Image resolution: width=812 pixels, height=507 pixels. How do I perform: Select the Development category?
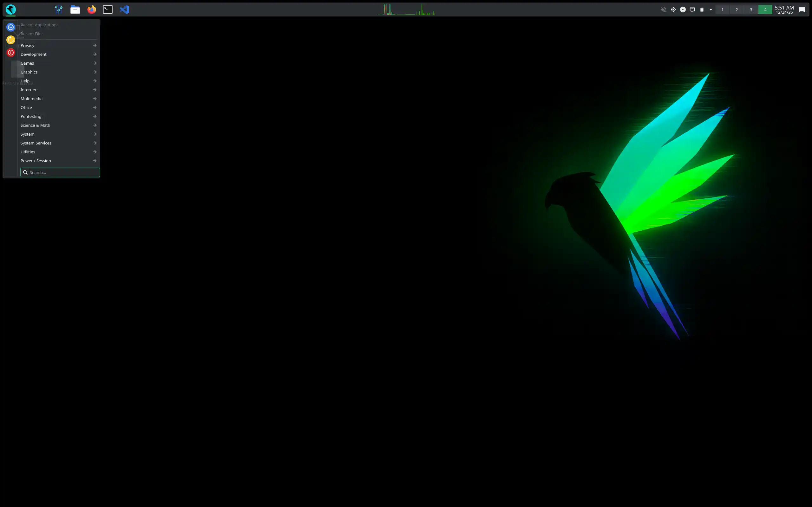click(x=33, y=54)
